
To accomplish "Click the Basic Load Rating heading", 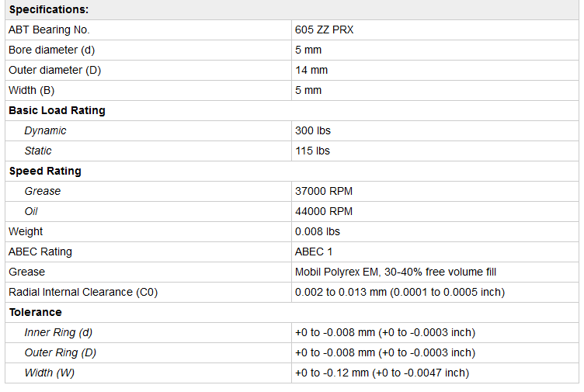I will [57, 111].
